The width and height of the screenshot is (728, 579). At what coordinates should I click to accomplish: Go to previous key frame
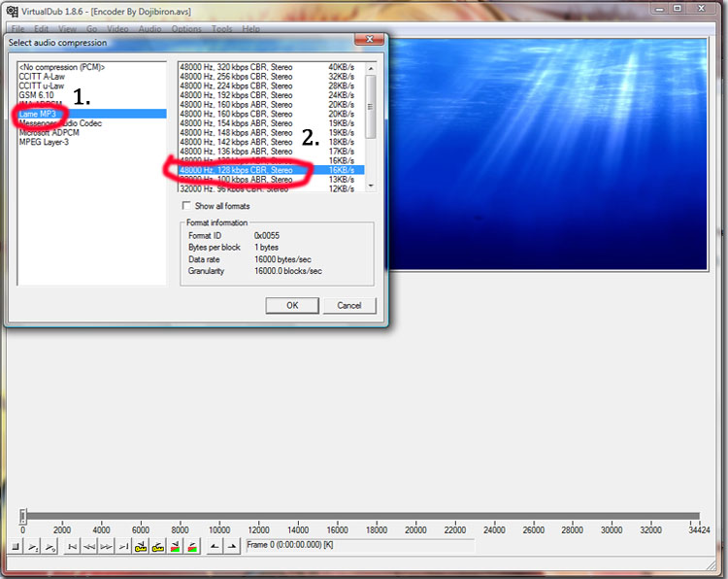140,547
